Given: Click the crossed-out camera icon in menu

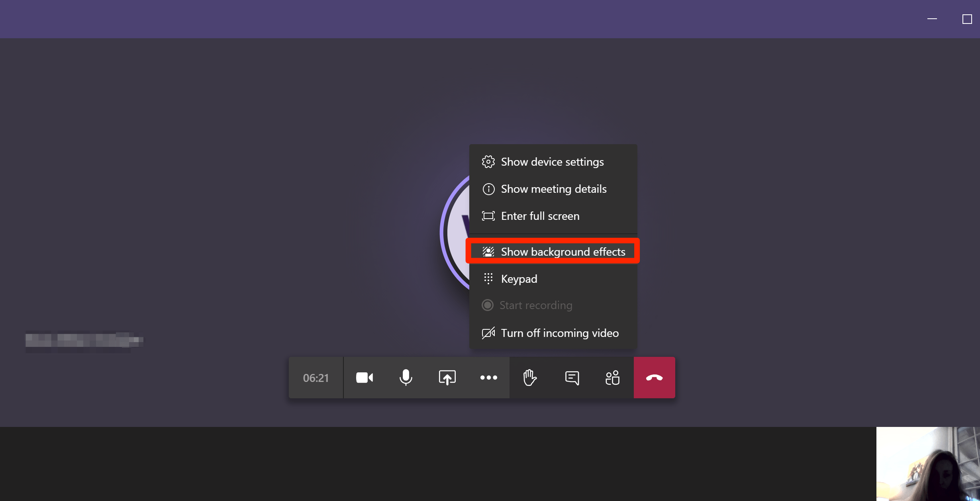Looking at the screenshot, I should pyautogui.click(x=488, y=333).
